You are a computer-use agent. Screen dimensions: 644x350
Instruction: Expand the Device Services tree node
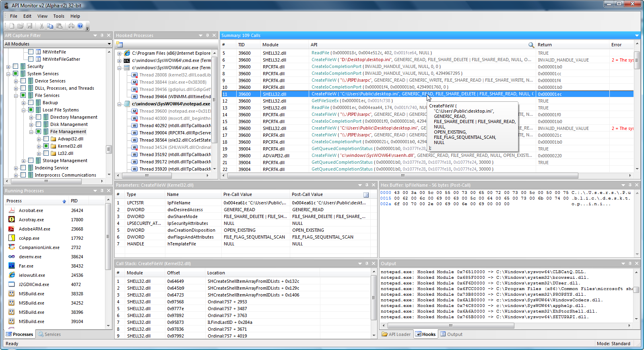(x=16, y=81)
